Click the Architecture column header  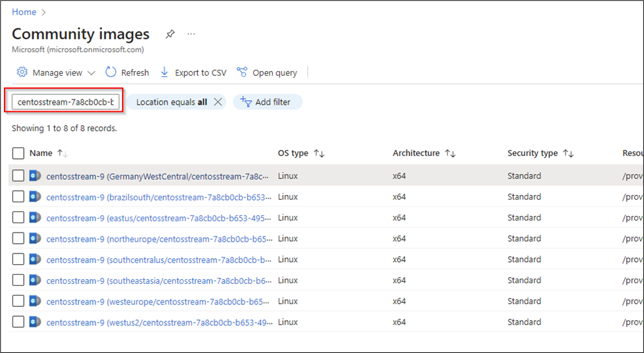tap(416, 153)
